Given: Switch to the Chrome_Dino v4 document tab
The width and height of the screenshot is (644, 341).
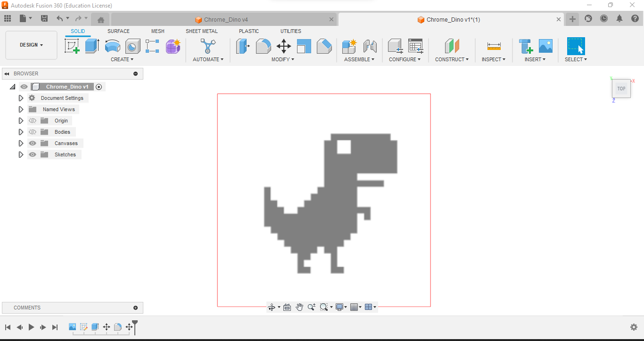Looking at the screenshot, I should coord(223,19).
